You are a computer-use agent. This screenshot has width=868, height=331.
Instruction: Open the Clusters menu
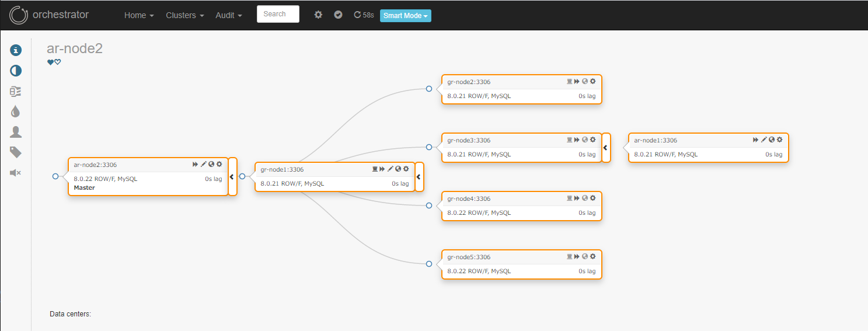(185, 15)
